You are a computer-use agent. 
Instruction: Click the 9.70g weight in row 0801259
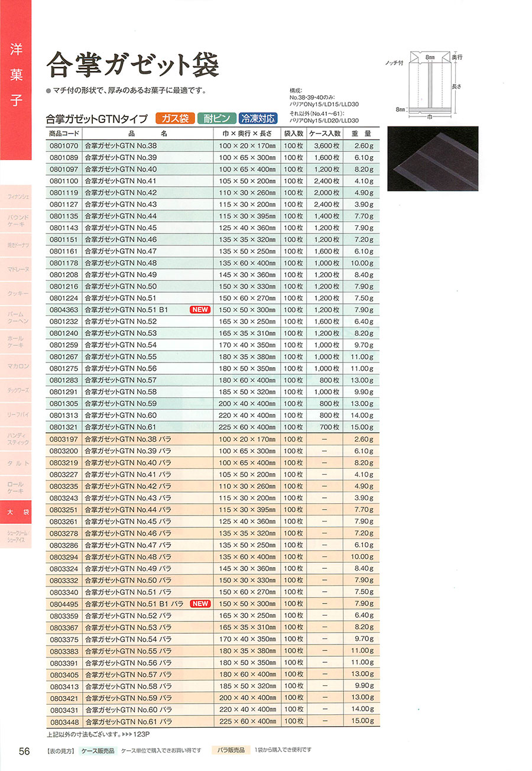364,345
